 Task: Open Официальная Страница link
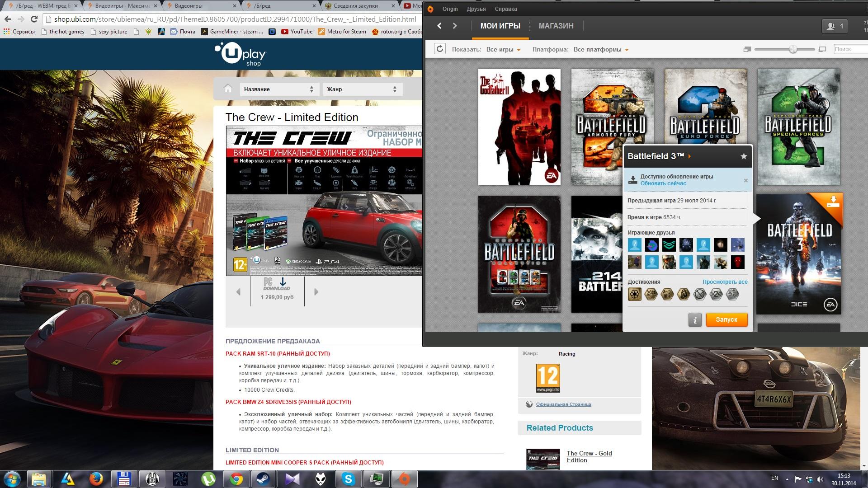click(x=563, y=404)
